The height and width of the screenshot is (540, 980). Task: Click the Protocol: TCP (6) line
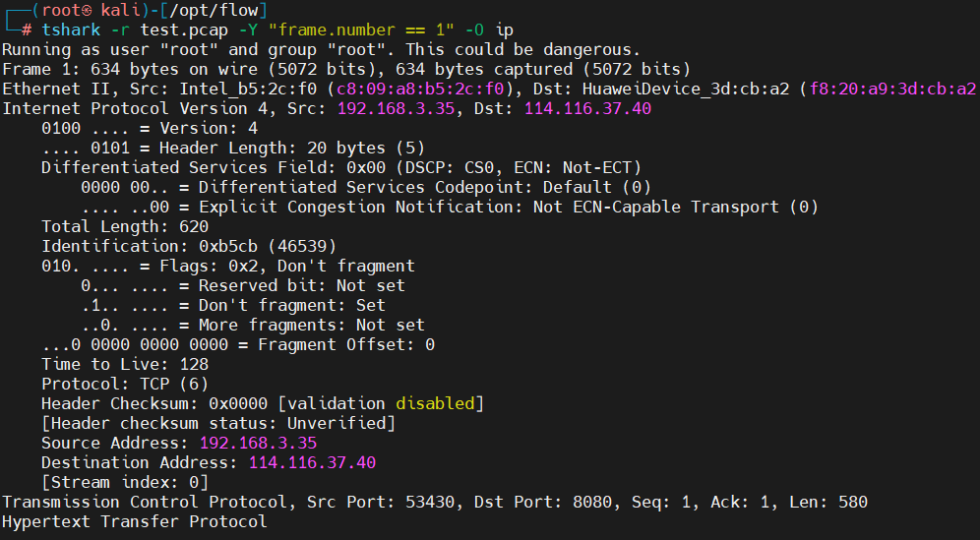click(125, 384)
